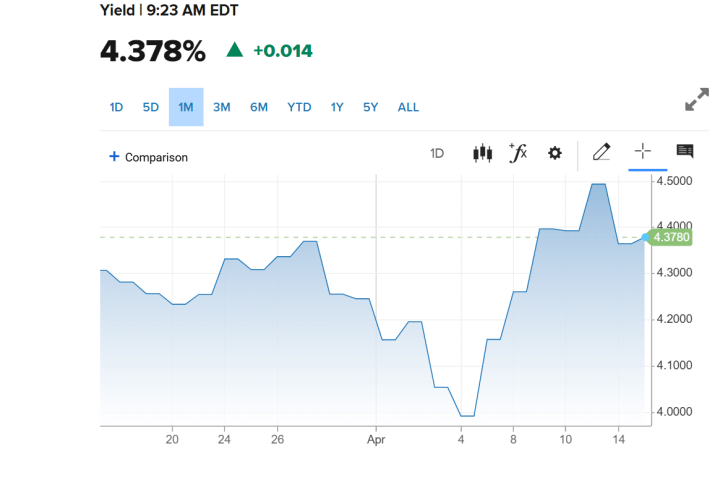
Task: Switch to YTD range
Action: [299, 107]
